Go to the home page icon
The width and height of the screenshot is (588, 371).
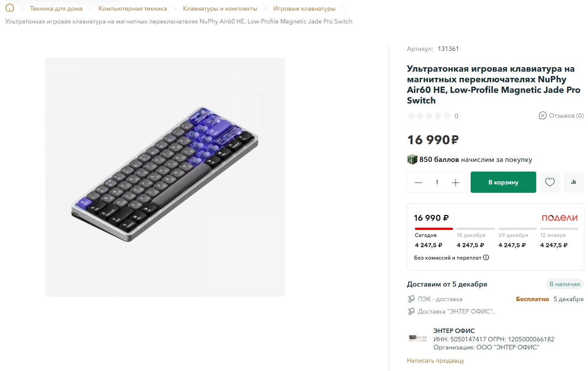[x=10, y=8]
